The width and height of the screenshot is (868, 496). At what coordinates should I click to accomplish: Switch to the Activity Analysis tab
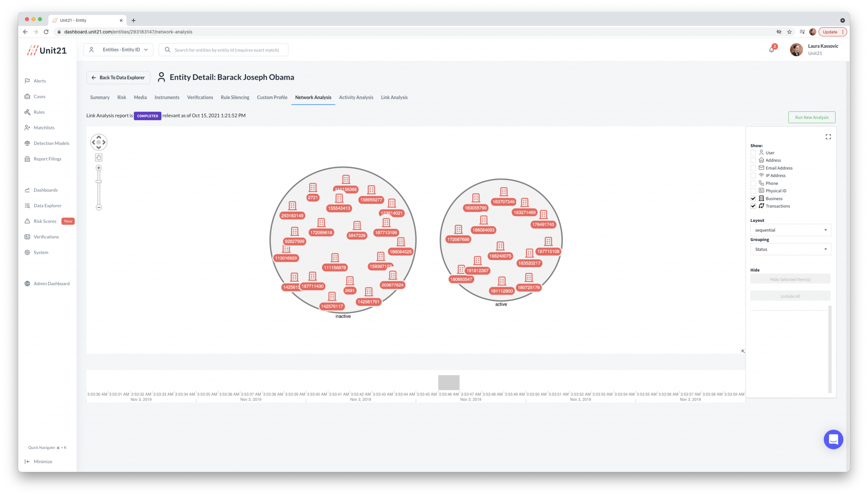click(356, 97)
